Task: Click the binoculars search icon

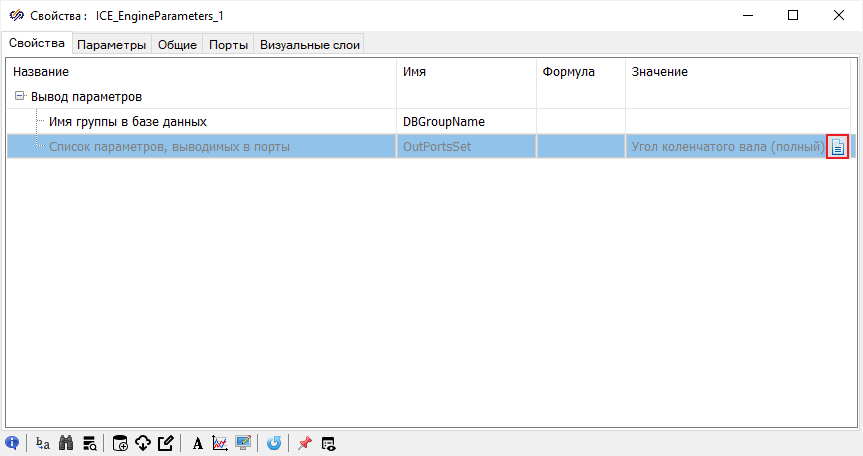Action: pyautogui.click(x=66, y=443)
